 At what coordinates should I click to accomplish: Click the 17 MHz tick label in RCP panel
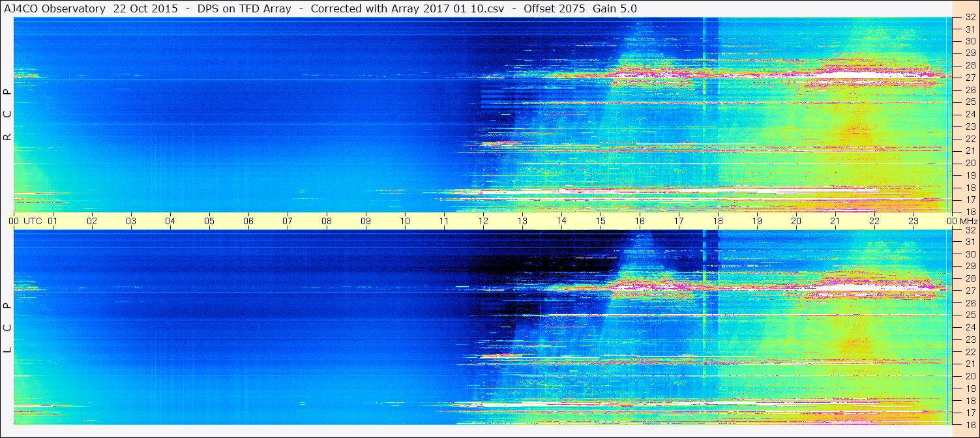[970, 199]
